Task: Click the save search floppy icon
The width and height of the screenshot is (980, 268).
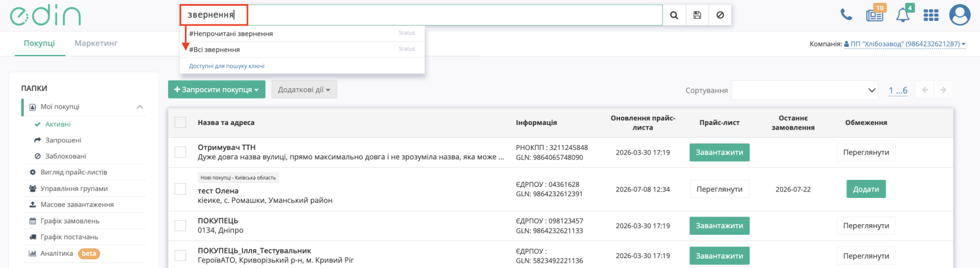Action: point(697,15)
